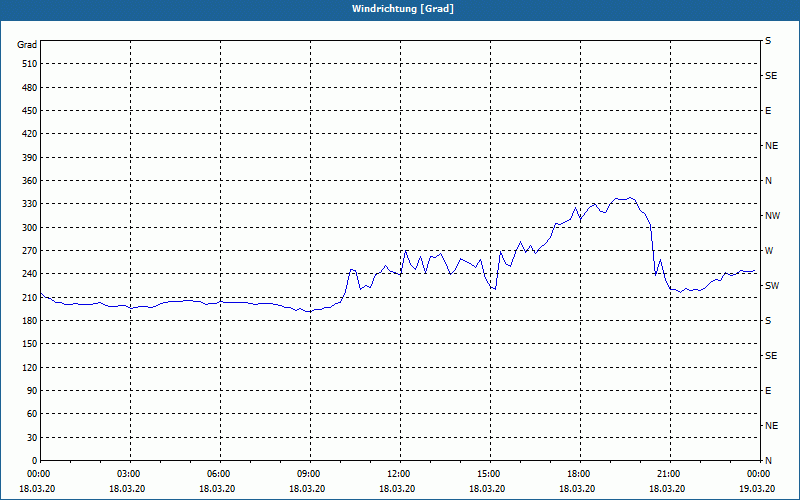Select the 06:00 time label on the x-axis
The width and height of the screenshot is (800, 500).
(x=219, y=474)
